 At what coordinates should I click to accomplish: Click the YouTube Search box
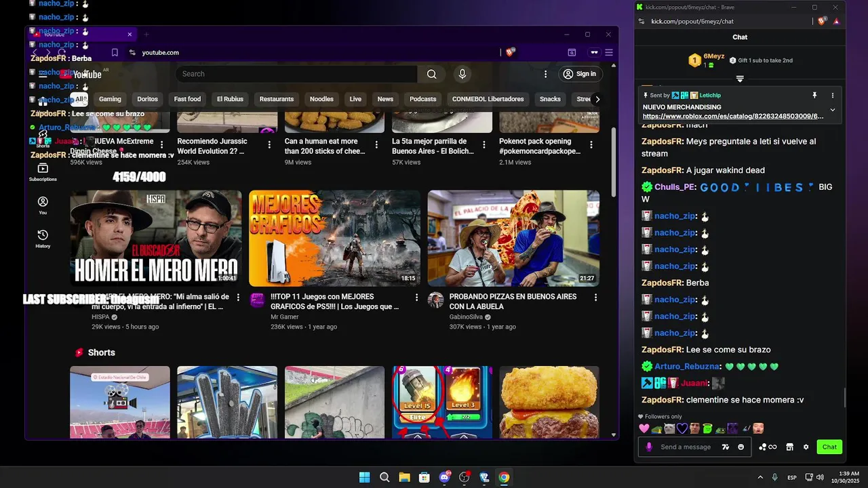(x=296, y=74)
